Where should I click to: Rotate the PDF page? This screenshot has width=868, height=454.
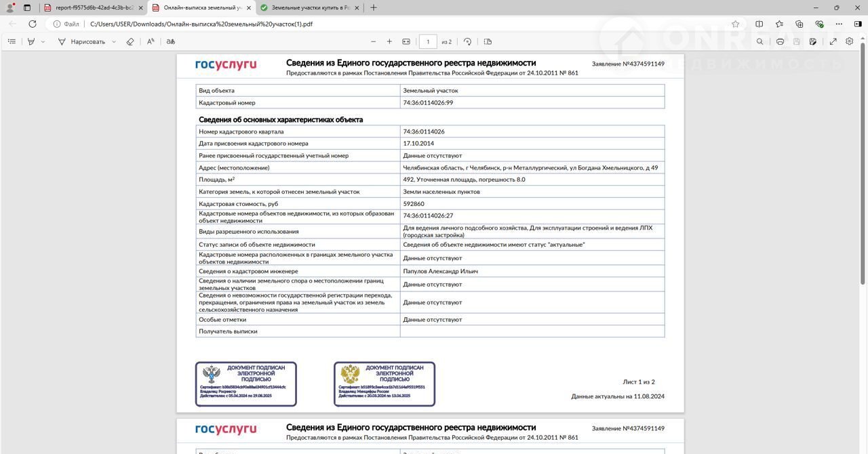467,41
